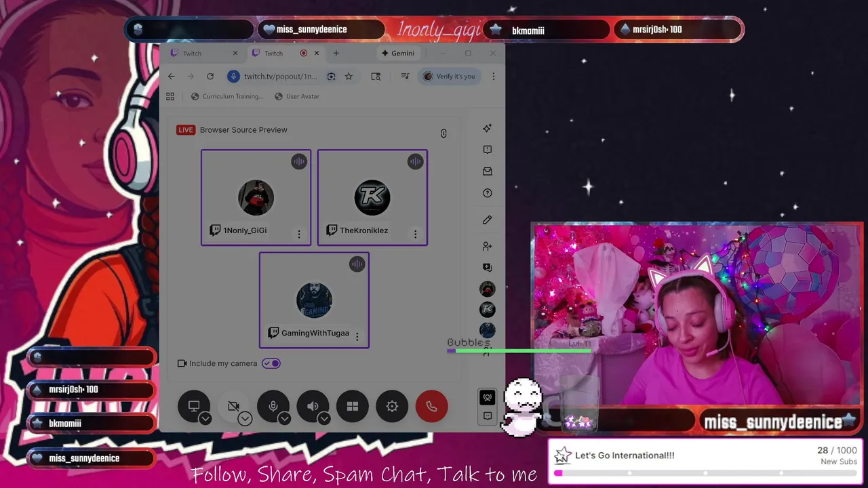868x488 pixels.
Task: Open options menu for TheKroniklez
Action: coord(416,234)
